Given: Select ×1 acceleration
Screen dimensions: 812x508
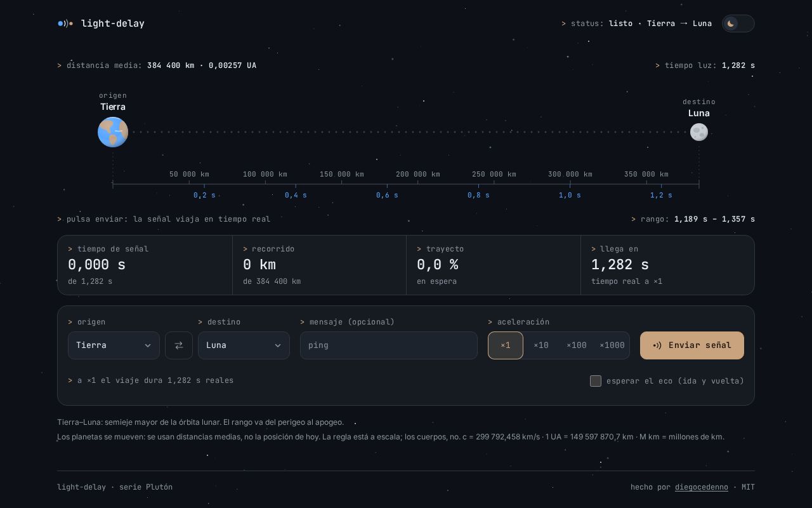Looking at the screenshot, I should point(506,345).
